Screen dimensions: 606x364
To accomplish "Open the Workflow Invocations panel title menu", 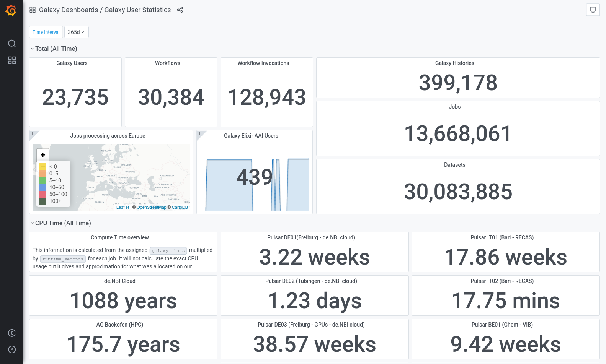I will point(263,63).
